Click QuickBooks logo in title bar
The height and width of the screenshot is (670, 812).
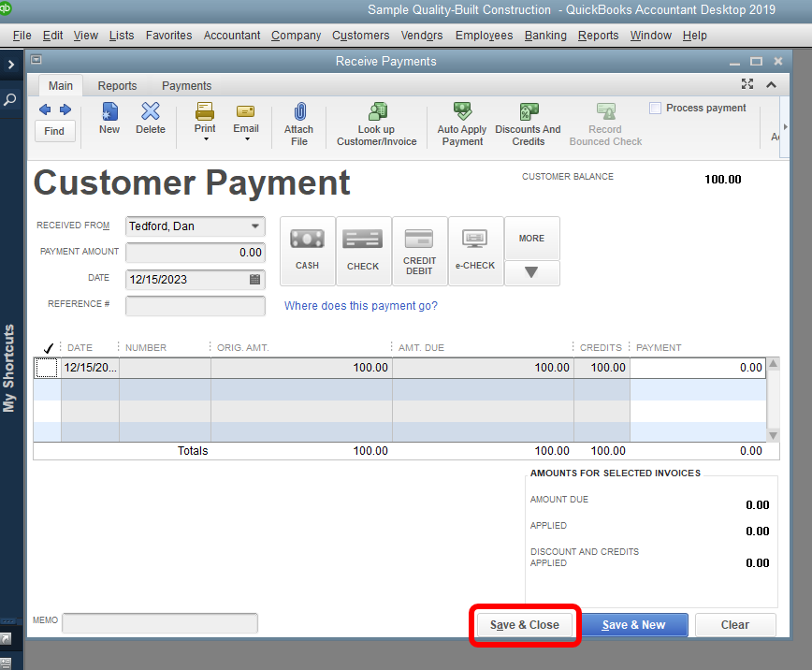pyautogui.click(x=6, y=8)
